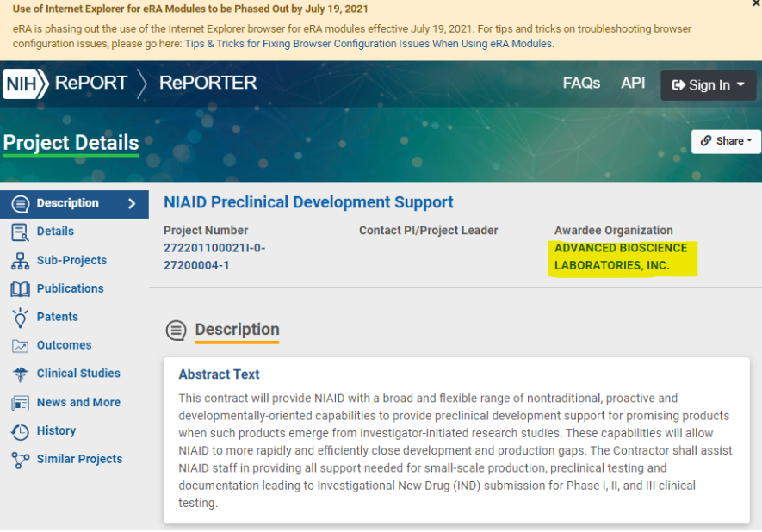The height and width of the screenshot is (532, 762).
Task: Click the Clinical Studies caduceus icon
Action: click(x=21, y=374)
